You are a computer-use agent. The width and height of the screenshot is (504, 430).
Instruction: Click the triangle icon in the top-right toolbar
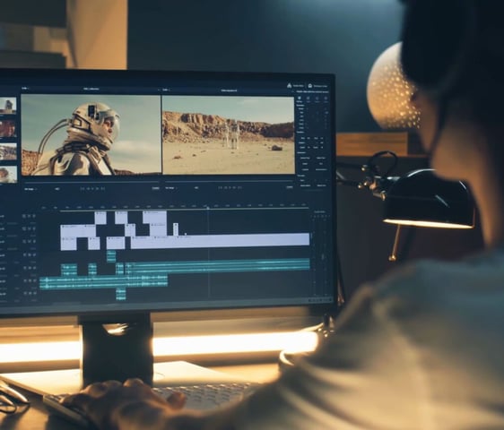point(290,85)
